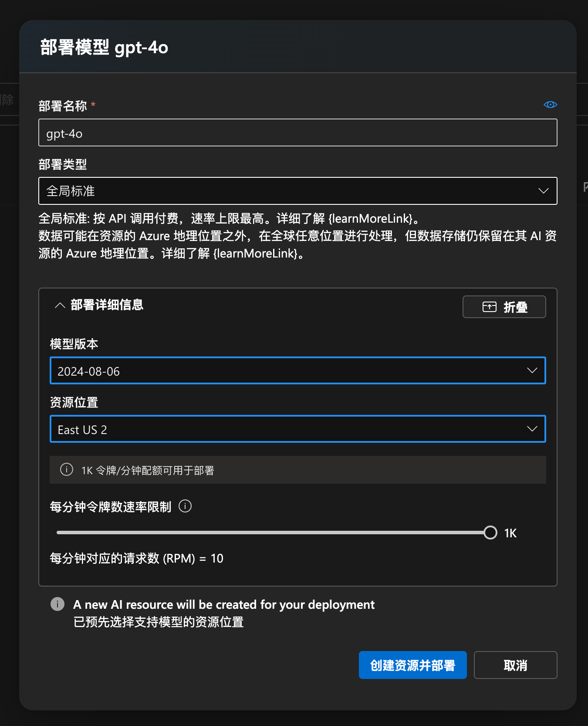This screenshot has height=726, width=588.
Task: Click the 取消 button
Action: coord(515,665)
